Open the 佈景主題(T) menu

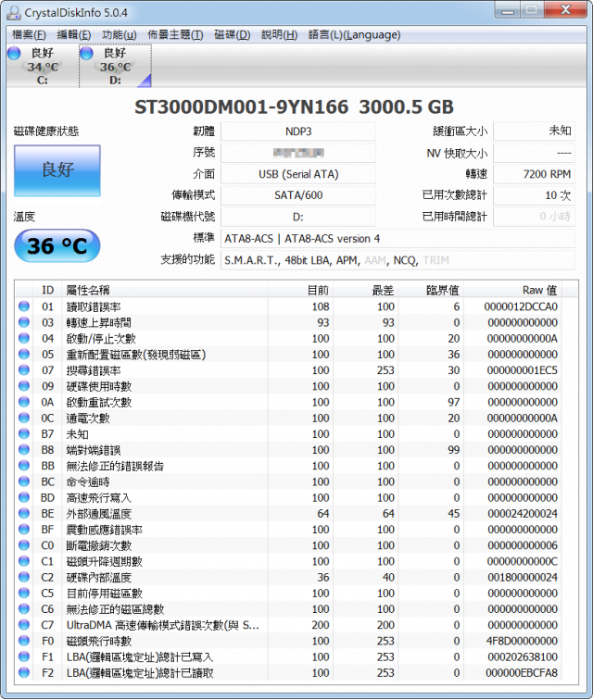point(175,35)
